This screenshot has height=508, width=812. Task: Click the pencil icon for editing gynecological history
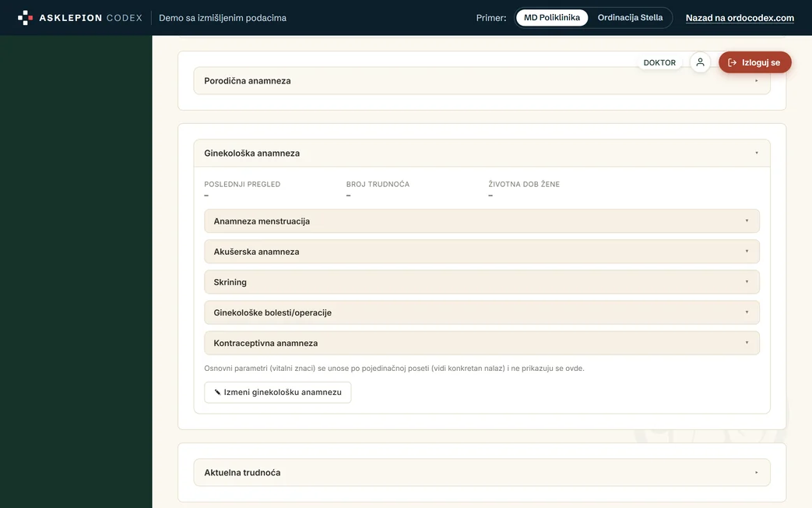pyautogui.click(x=217, y=393)
